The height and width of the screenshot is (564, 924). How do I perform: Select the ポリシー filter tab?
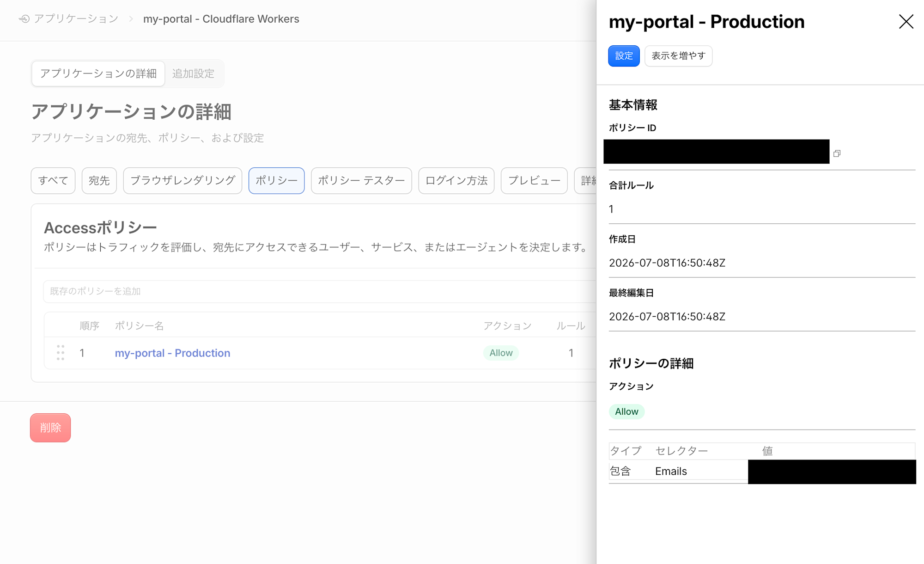(x=276, y=180)
